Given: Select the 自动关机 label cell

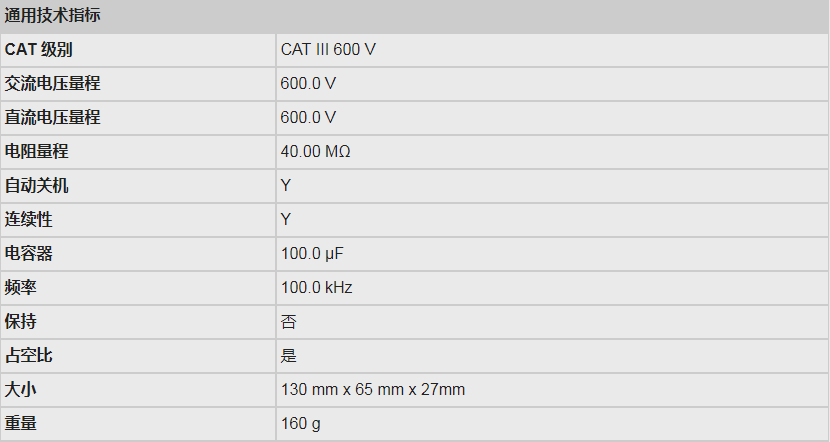Looking at the screenshot, I should point(37,186).
